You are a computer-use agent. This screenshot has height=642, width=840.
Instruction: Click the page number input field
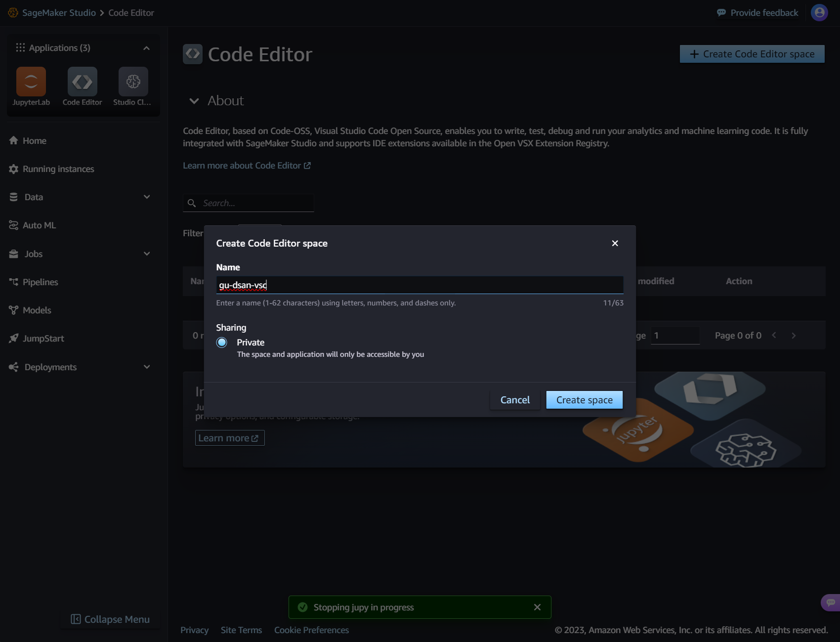[x=675, y=336]
